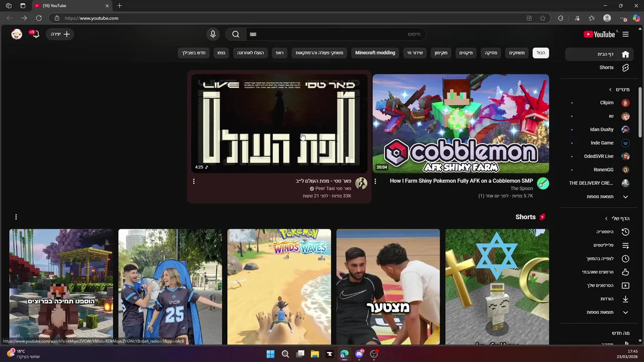
Task: Open the Pokemon Winds Waves short
Action: pyautogui.click(x=279, y=287)
